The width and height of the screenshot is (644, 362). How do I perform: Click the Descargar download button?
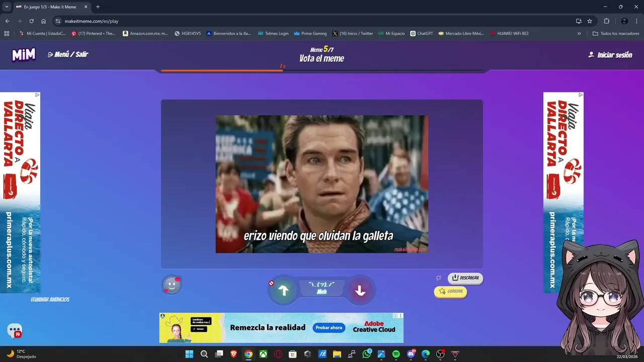pos(465,278)
